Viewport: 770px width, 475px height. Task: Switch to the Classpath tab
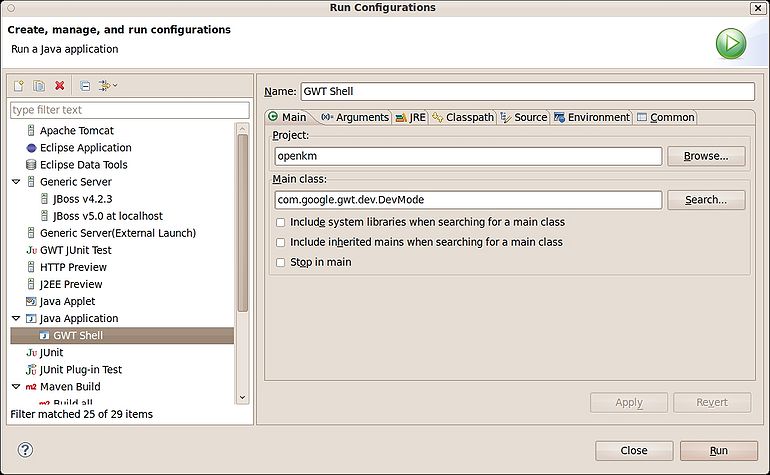click(x=463, y=117)
